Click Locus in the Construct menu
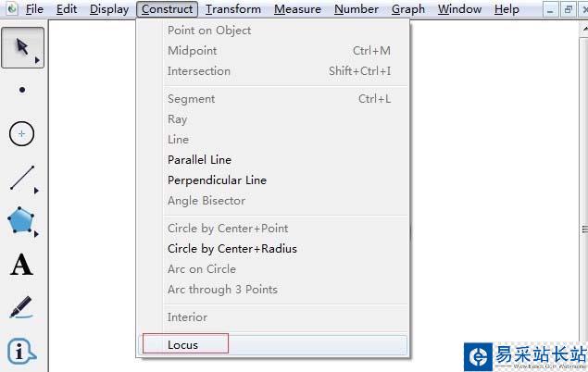 pos(183,345)
